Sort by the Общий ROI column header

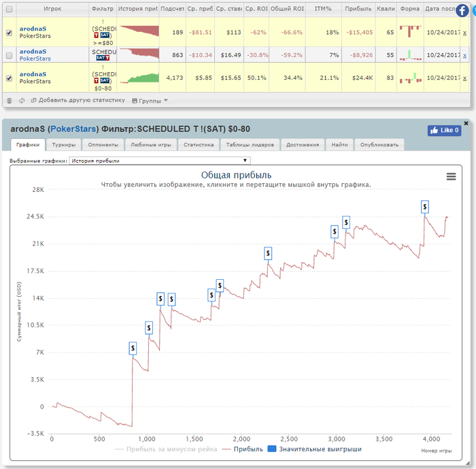[287, 9]
